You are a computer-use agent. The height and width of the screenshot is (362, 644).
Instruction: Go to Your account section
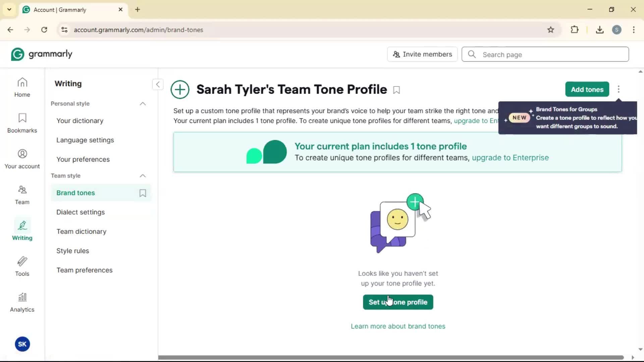pyautogui.click(x=22, y=159)
